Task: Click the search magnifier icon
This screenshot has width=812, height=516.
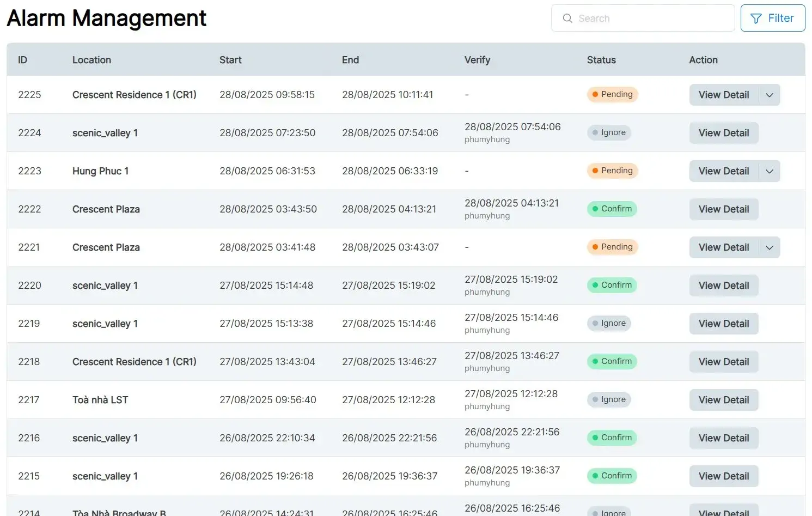Action: pyautogui.click(x=567, y=19)
